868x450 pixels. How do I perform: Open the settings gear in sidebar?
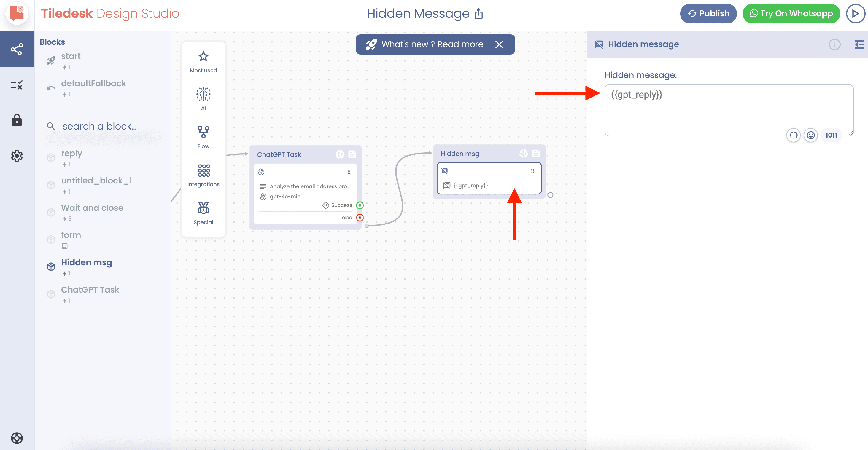pos(17,156)
